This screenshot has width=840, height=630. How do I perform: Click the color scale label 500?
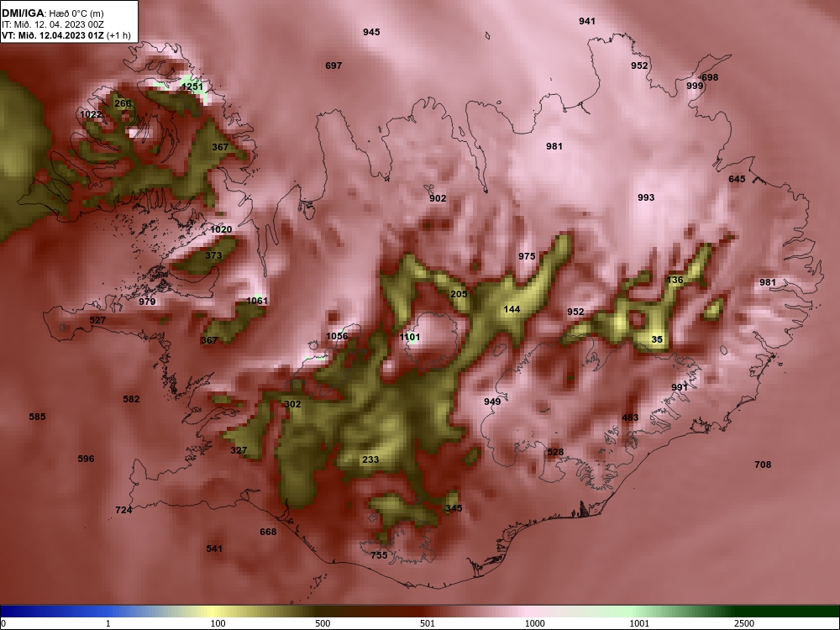(323, 623)
